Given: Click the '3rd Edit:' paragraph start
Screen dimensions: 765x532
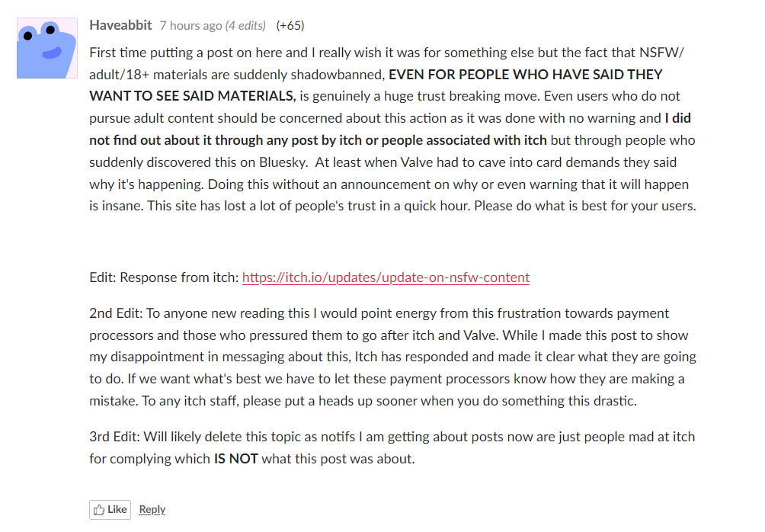Looking at the screenshot, I should [114, 437].
